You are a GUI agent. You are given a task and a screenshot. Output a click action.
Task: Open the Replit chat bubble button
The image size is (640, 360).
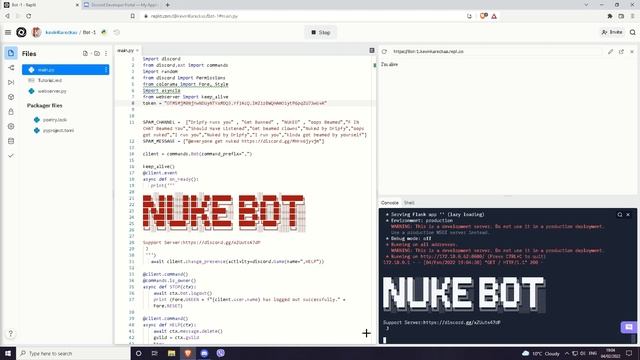tap(629, 327)
